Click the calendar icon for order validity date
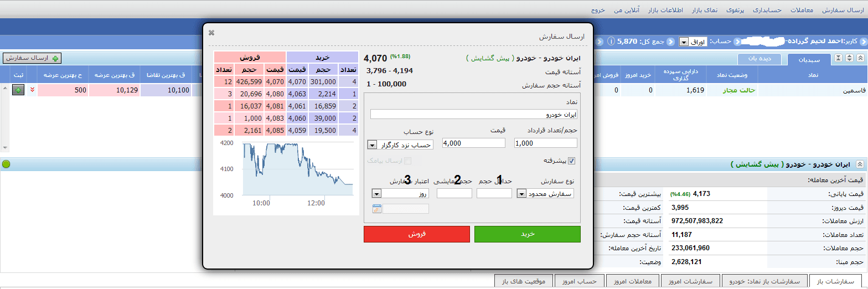Screen dimensions: 868x289 pos(377,209)
